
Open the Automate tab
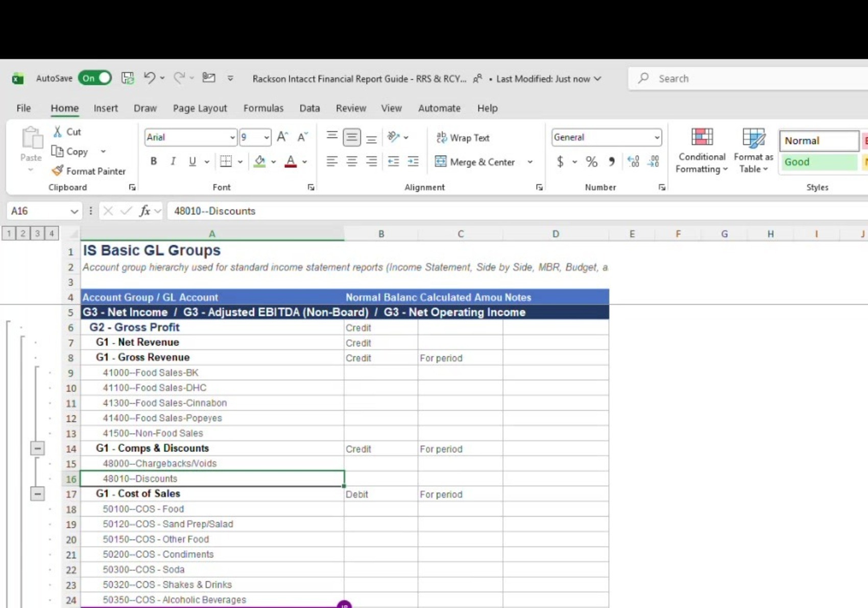click(439, 108)
